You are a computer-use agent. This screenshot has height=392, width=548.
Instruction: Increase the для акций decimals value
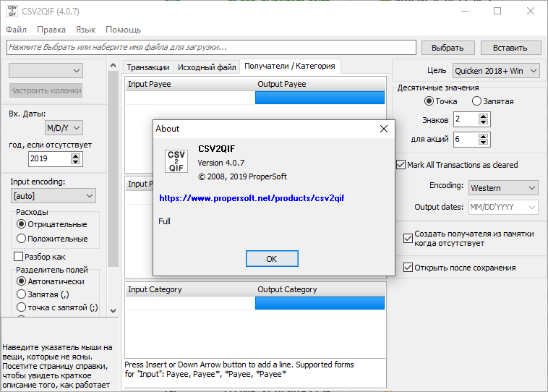pyautogui.click(x=484, y=137)
